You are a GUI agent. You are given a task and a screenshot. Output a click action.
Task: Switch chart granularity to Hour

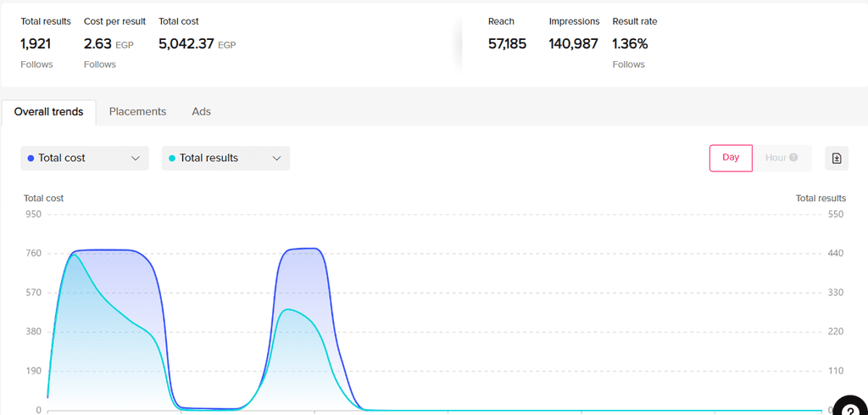click(782, 158)
